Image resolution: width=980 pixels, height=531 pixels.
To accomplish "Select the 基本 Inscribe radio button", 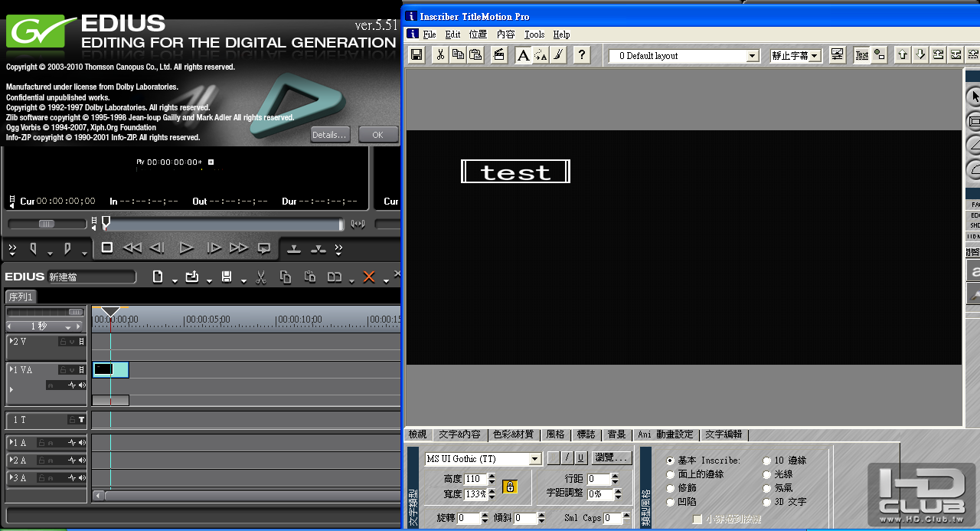I will [671, 461].
